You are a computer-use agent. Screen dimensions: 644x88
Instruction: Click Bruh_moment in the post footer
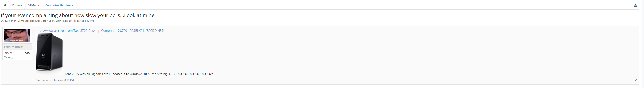pos(44,80)
